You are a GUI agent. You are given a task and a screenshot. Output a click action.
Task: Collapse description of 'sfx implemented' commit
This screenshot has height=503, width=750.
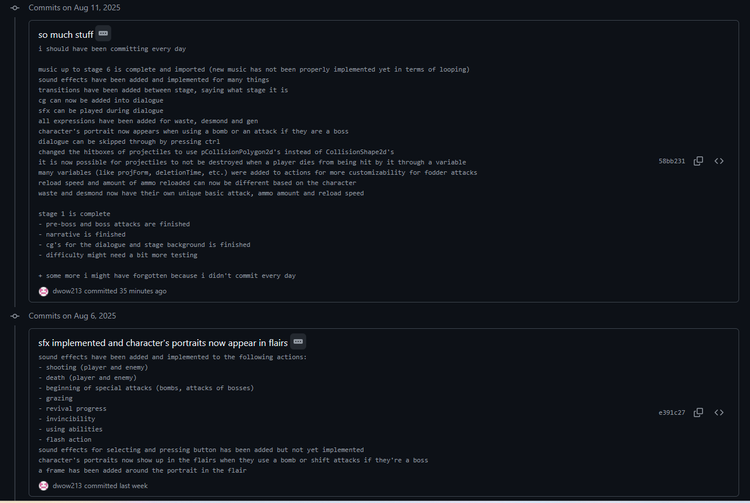[x=298, y=342]
